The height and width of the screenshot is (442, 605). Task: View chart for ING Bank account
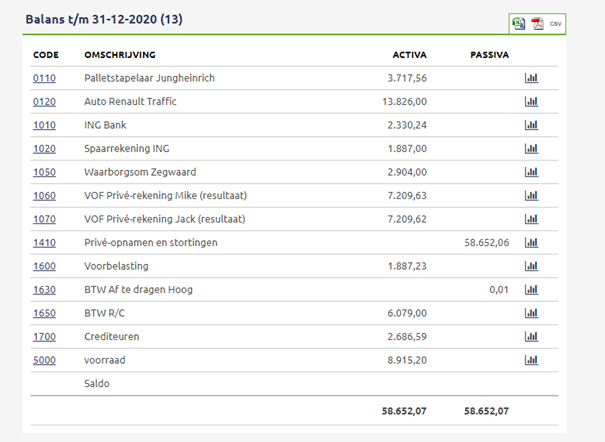point(531,125)
